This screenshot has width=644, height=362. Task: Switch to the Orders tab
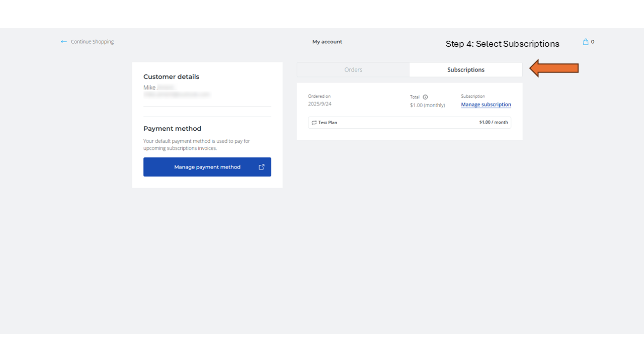pyautogui.click(x=353, y=70)
